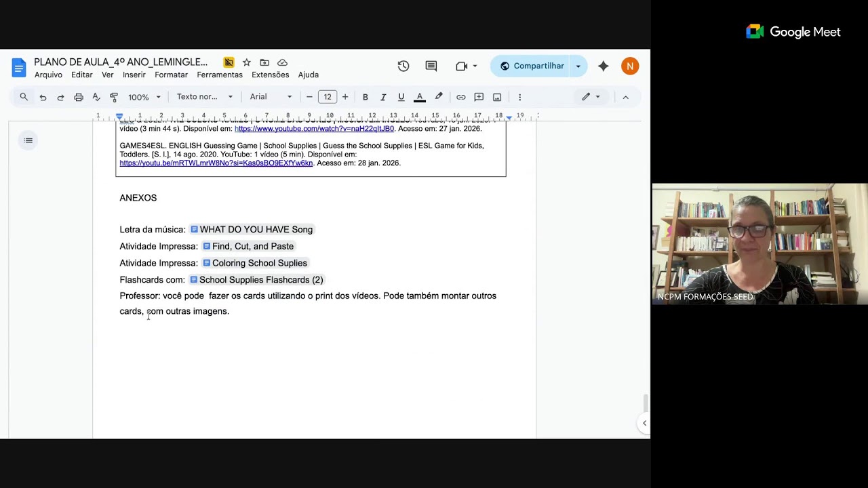Move document to folder icon

[x=264, y=62]
